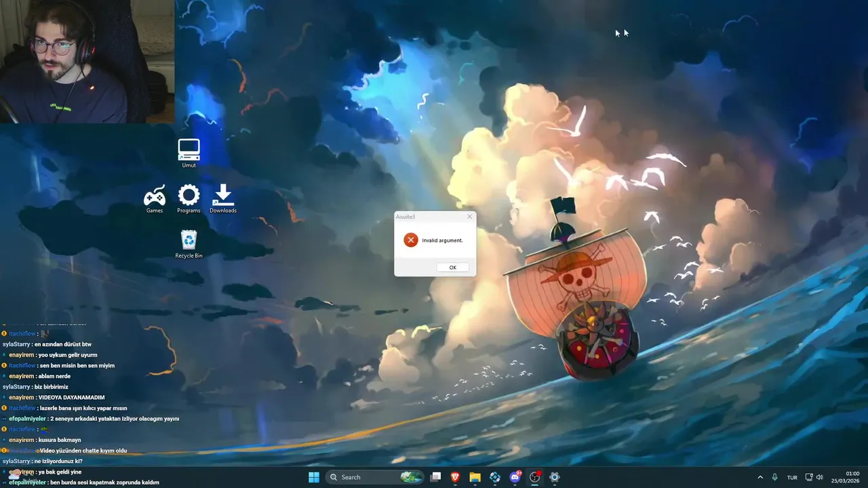Open File Explorer from the taskbar
This screenshot has width=868, height=488.
point(475,477)
